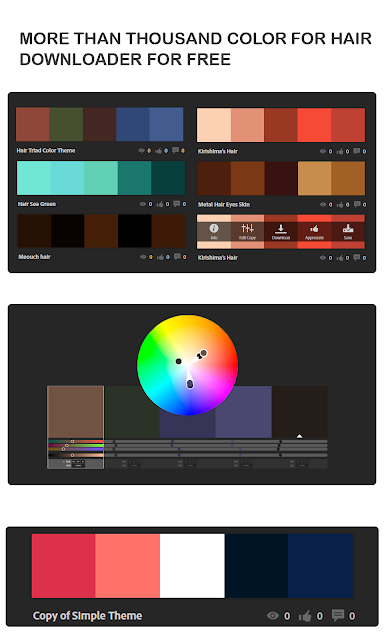
Task: Click the Info icon on hovered theme
Action: click(214, 229)
